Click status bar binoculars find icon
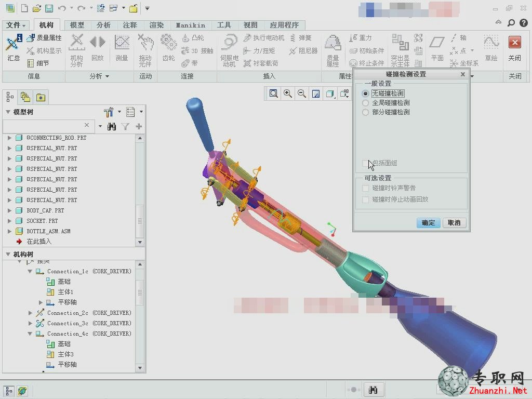 (373, 390)
